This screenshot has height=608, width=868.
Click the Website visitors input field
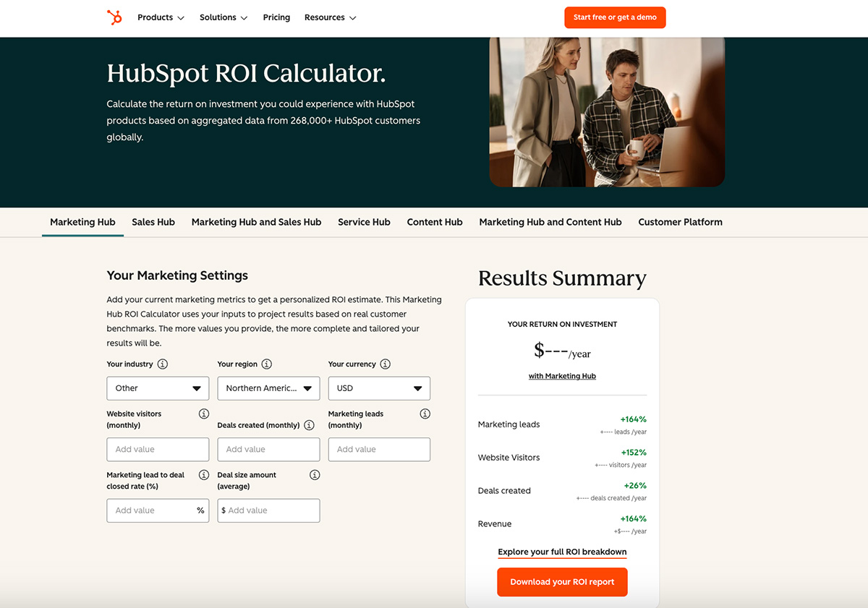coord(158,450)
